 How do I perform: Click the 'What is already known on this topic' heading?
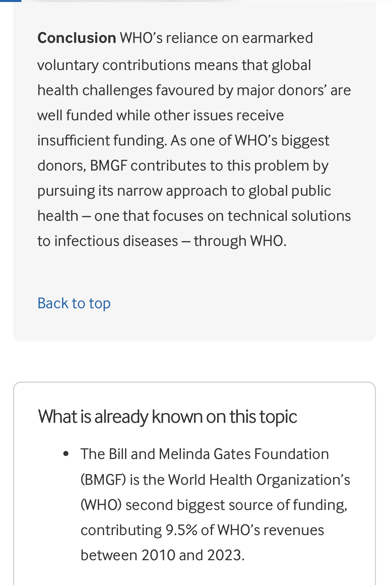168,416
